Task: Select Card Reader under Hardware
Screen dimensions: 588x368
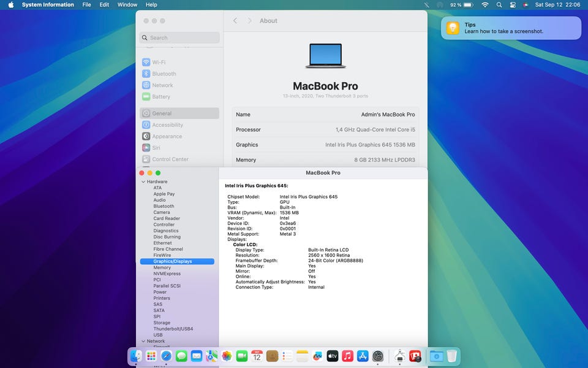Action: tap(167, 218)
